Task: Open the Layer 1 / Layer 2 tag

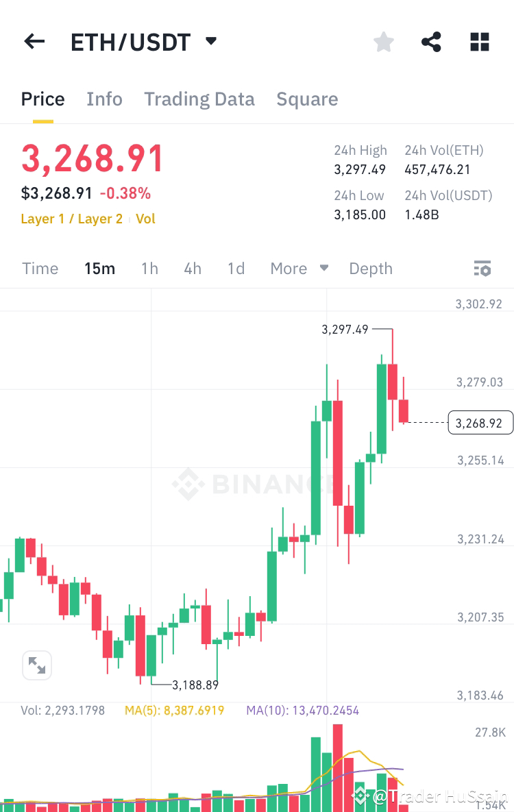Action: click(x=71, y=219)
